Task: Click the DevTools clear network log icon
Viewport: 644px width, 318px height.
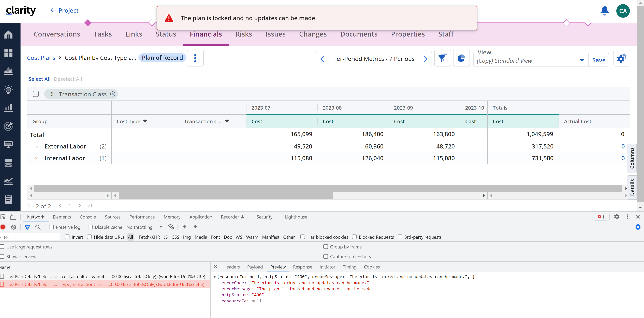Action: [14, 227]
